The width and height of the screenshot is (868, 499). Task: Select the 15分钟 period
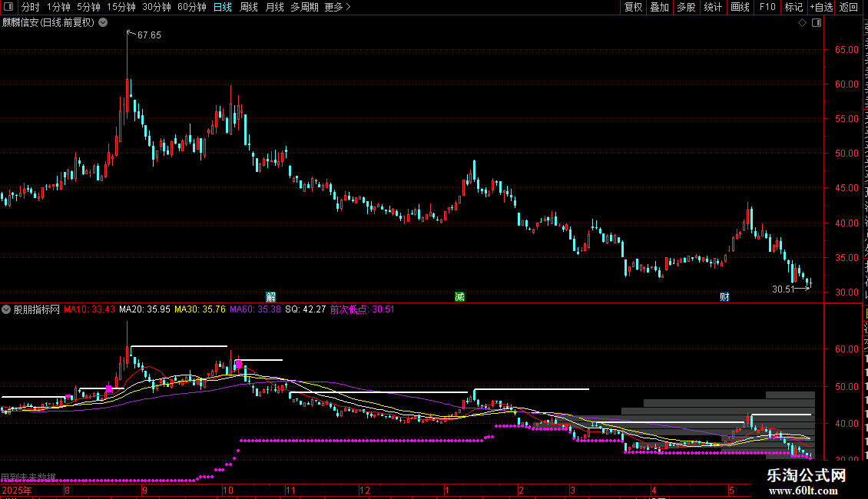coord(121,7)
